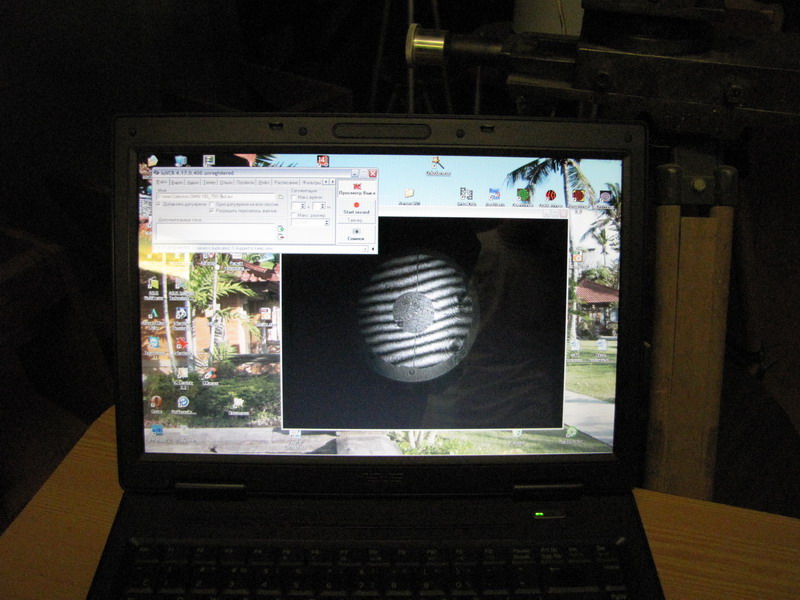Image resolution: width=800 pixels, height=600 pixels.
Task: Click the output file name field
Action: click(216, 196)
